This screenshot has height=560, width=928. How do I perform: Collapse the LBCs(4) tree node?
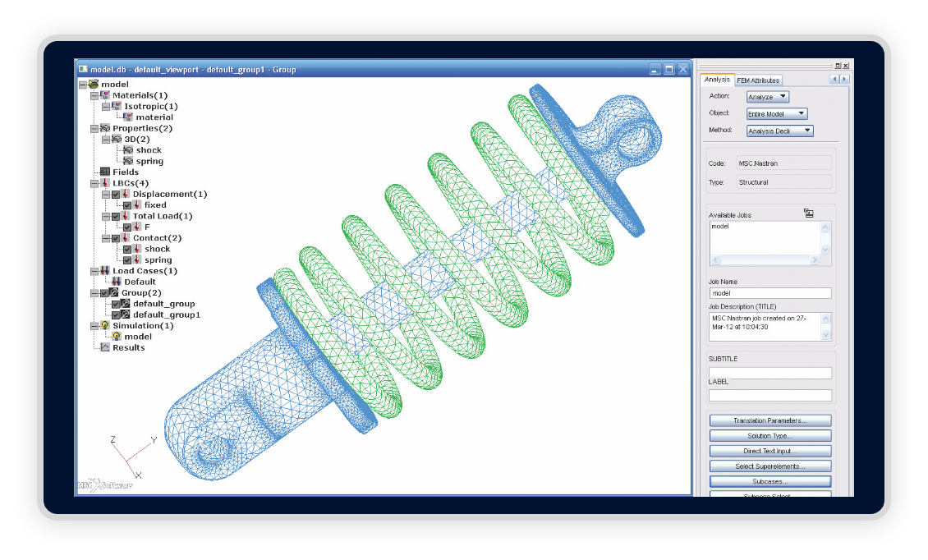click(x=94, y=183)
